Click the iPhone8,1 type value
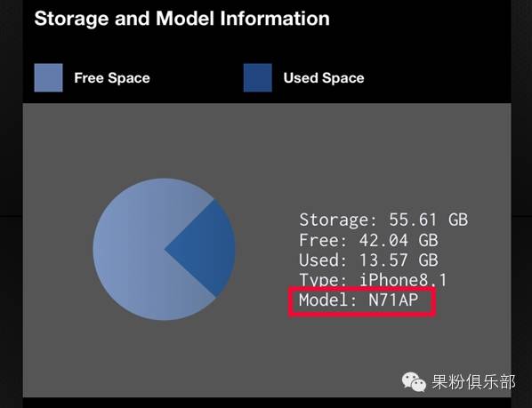Image resolution: width=532 pixels, height=408 pixels. (x=403, y=280)
